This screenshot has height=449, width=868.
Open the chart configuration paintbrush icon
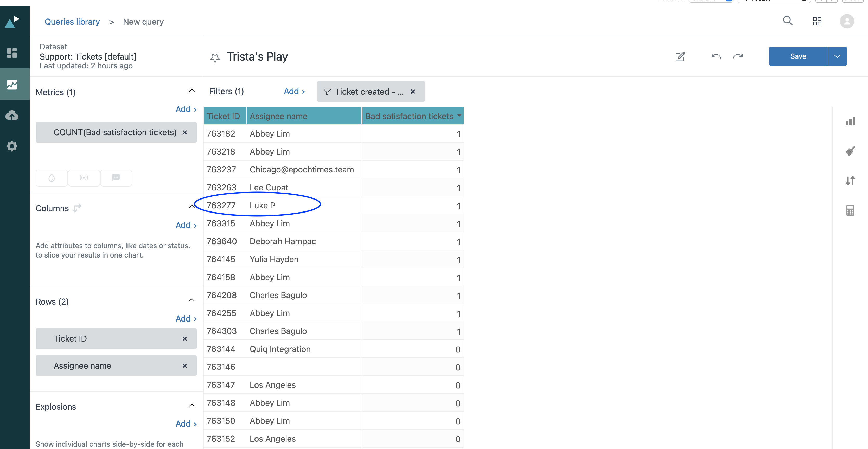tap(850, 151)
